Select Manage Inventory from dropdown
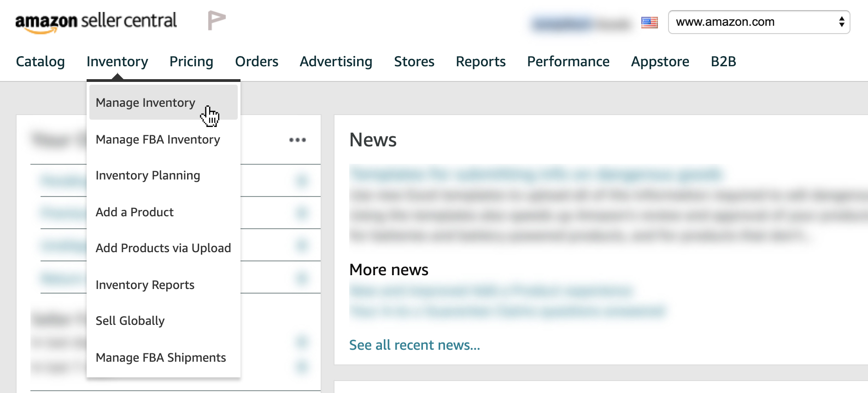The height and width of the screenshot is (393, 868). (x=164, y=102)
